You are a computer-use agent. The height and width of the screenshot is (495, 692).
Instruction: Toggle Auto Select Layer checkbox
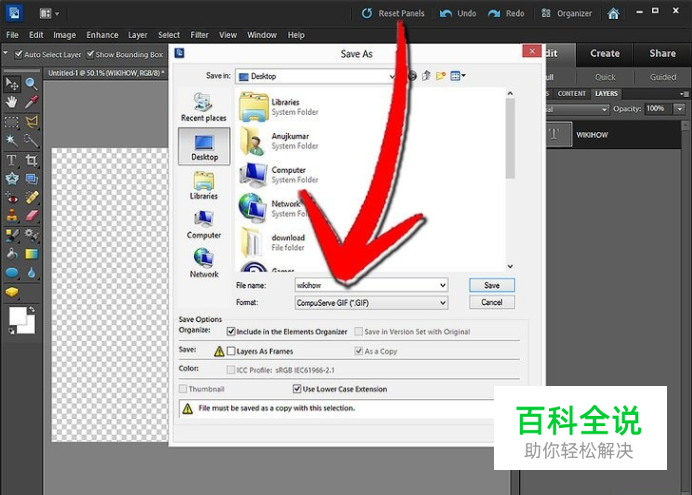19,54
